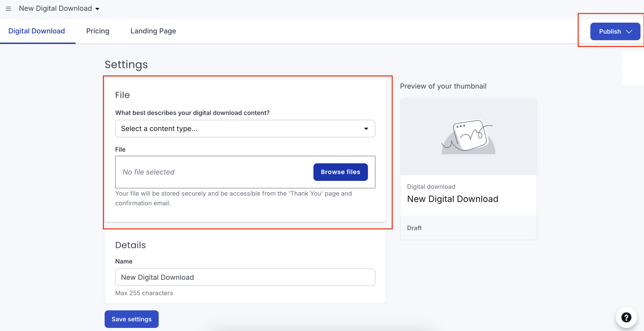The image size is (644, 331).
Task: Click the Draft status label
Action: (x=414, y=228)
